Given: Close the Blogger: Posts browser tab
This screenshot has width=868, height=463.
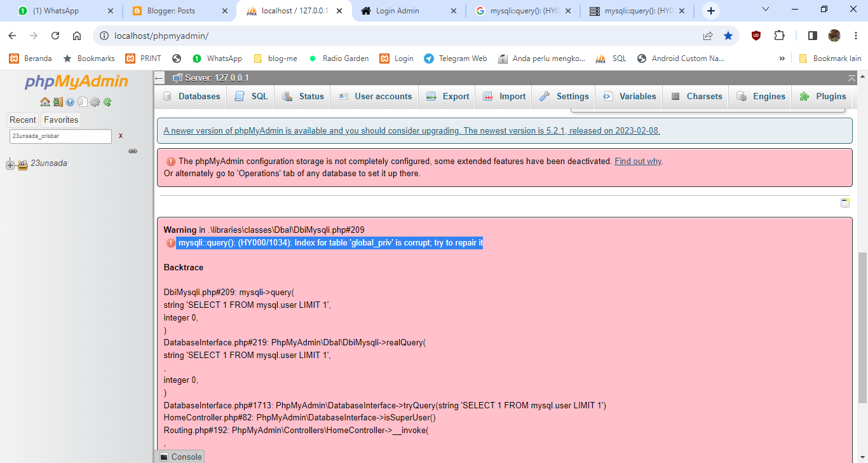Looking at the screenshot, I should coord(225,11).
